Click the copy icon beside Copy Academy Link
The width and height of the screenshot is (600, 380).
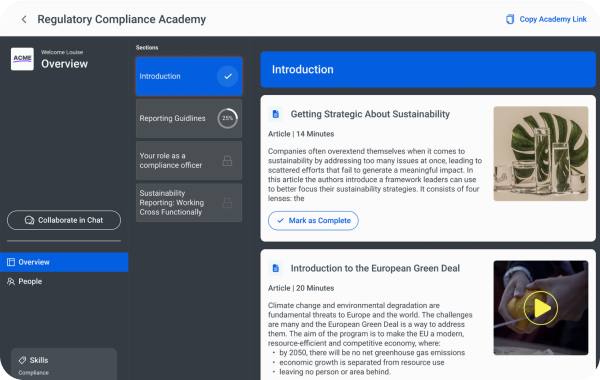(510, 19)
